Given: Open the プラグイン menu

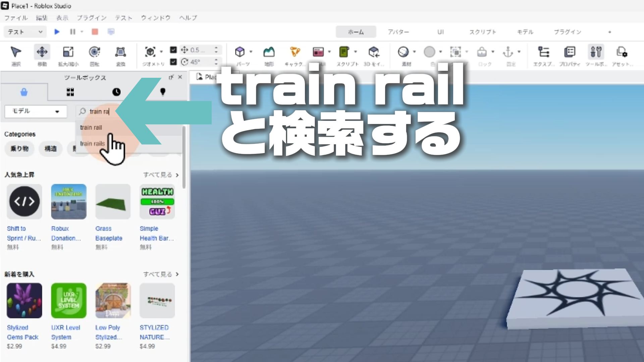Looking at the screenshot, I should click(92, 18).
